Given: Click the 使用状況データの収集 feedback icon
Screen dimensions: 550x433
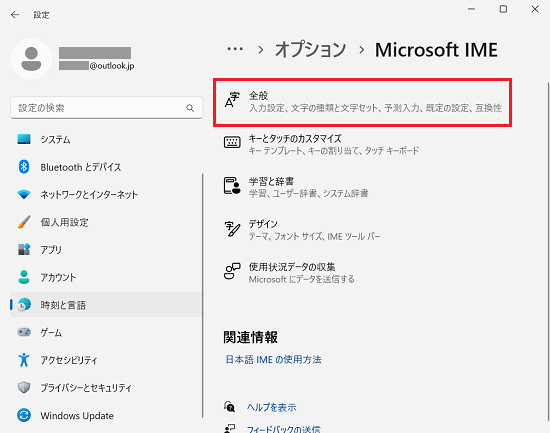Looking at the screenshot, I should (232, 271).
